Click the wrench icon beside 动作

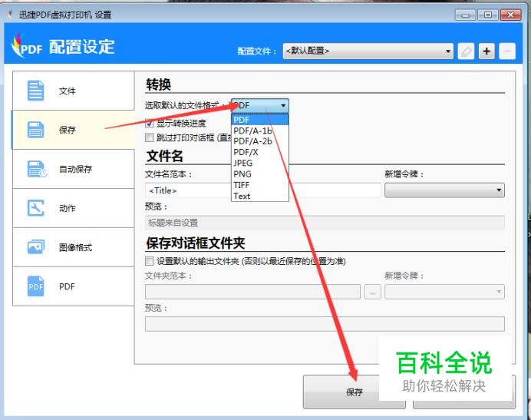(x=35, y=208)
